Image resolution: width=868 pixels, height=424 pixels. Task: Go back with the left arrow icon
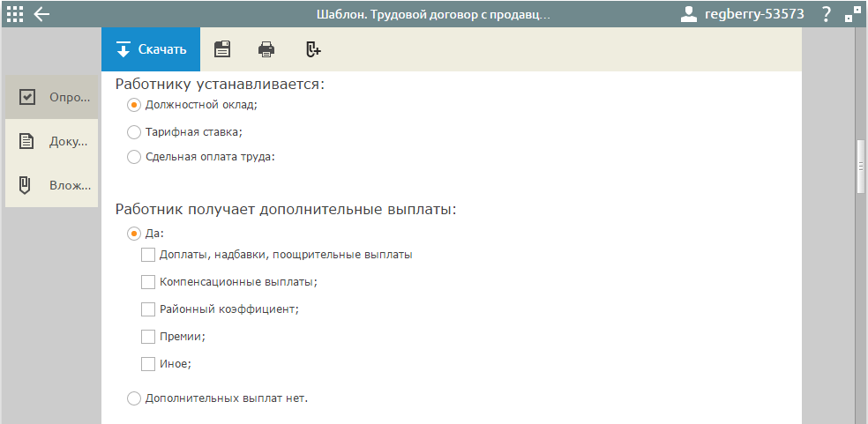(41, 14)
